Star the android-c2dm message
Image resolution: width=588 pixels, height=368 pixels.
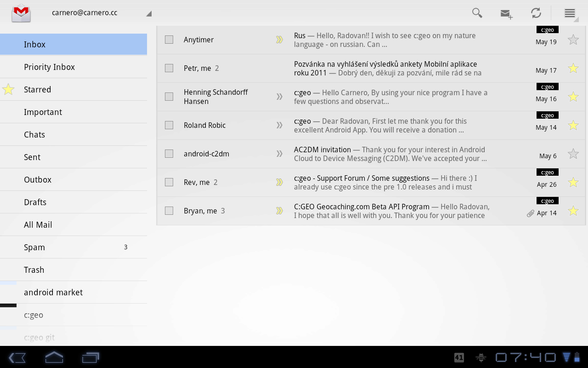point(573,154)
